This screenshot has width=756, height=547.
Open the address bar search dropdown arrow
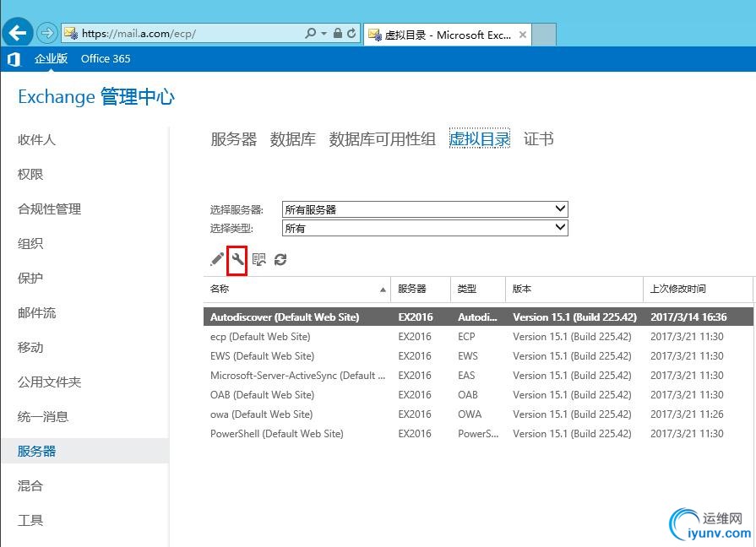pyautogui.click(x=324, y=33)
